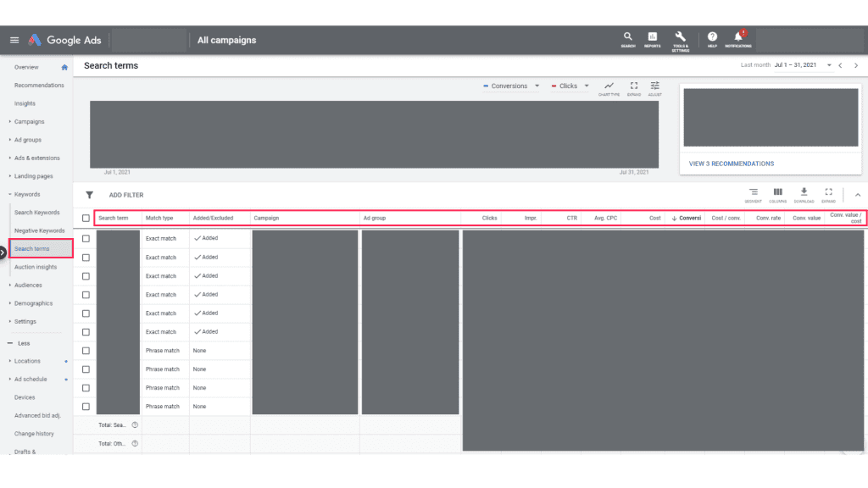
Task: Open Advanced bid adj. page
Action: (x=37, y=415)
